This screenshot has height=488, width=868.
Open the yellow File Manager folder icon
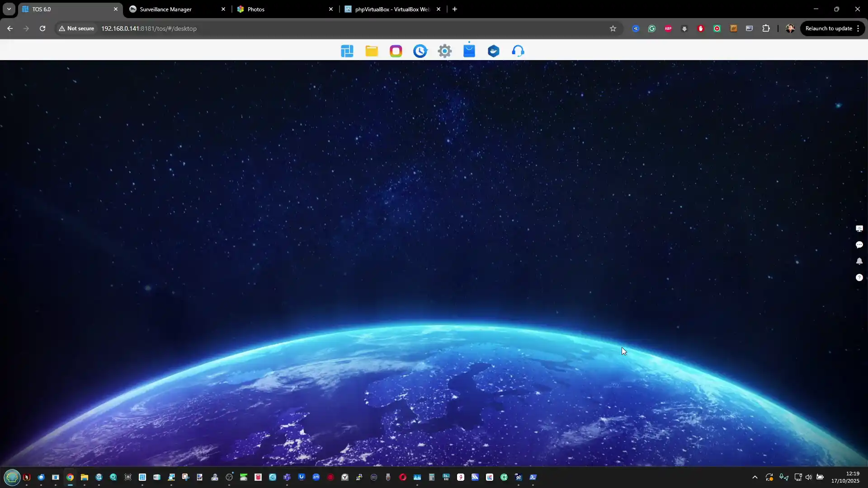(372, 51)
